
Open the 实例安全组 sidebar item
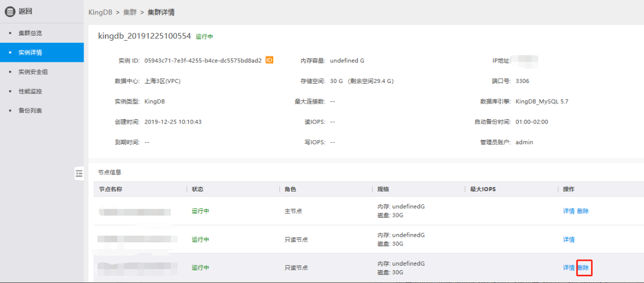coord(33,72)
